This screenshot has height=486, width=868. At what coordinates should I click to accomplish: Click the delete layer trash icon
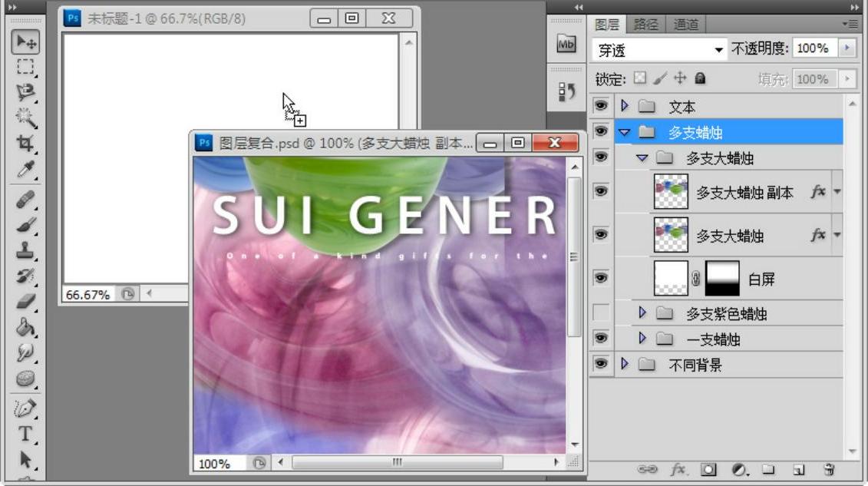[828, 469]
